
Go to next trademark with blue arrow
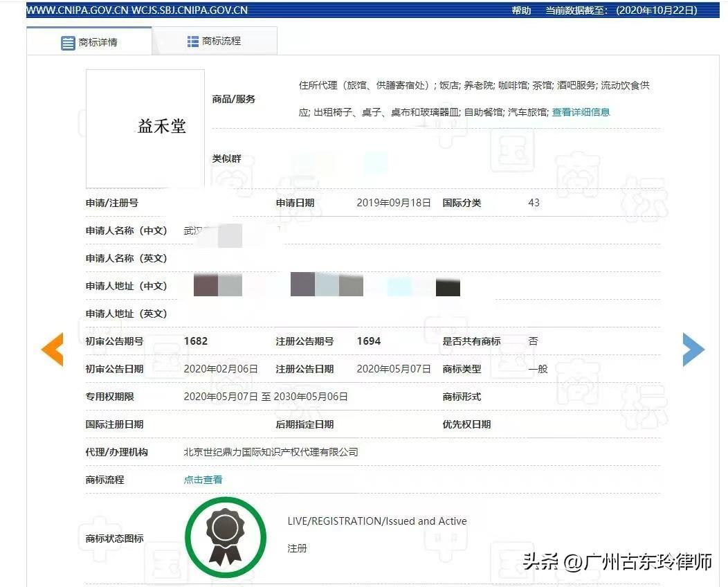click(693, 350)
